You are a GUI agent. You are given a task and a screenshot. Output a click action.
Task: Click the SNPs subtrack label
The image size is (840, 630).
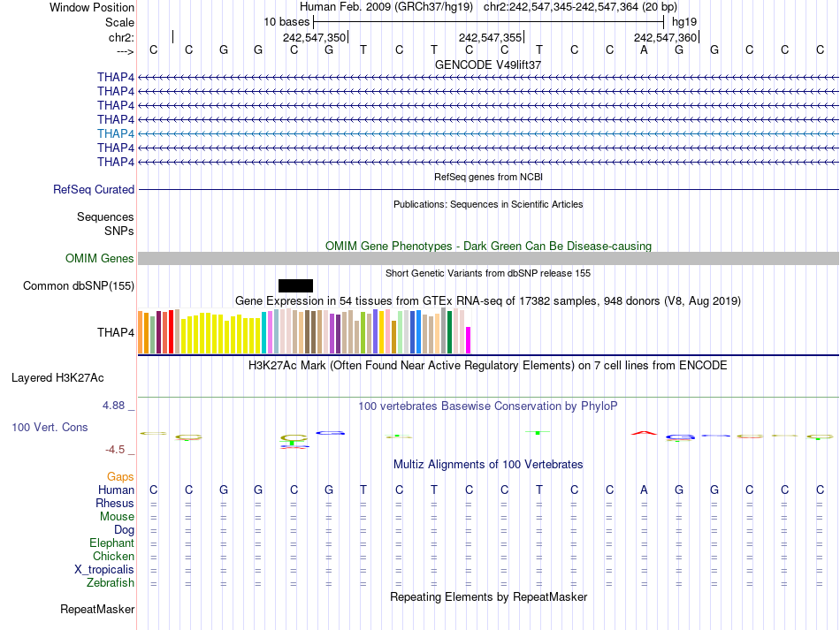(x=119, y=231)
